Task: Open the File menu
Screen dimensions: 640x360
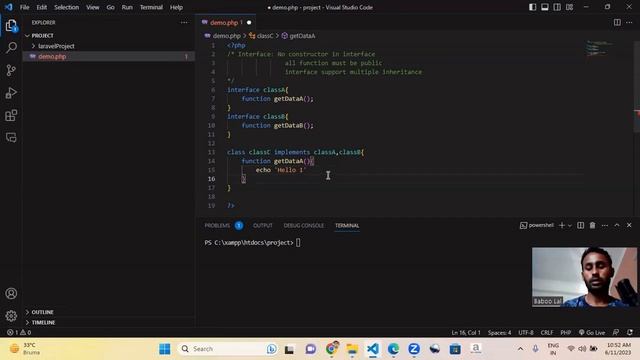Action: 24,7
